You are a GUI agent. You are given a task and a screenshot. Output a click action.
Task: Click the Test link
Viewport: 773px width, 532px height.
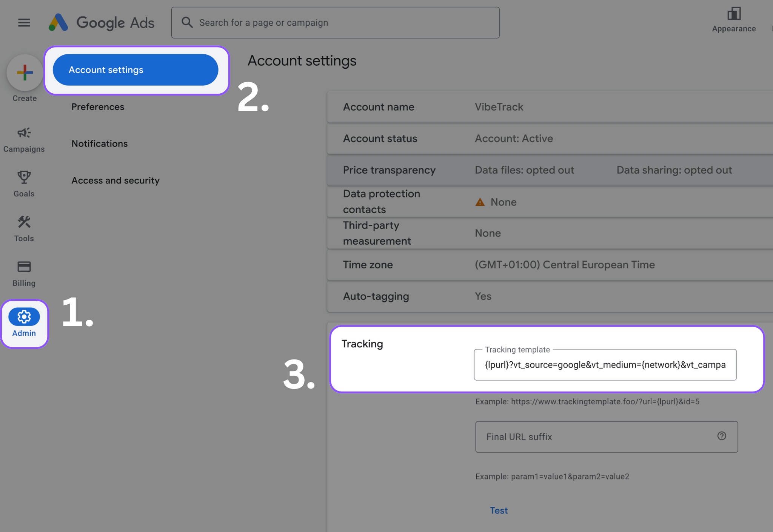click(x=499, y=510)
